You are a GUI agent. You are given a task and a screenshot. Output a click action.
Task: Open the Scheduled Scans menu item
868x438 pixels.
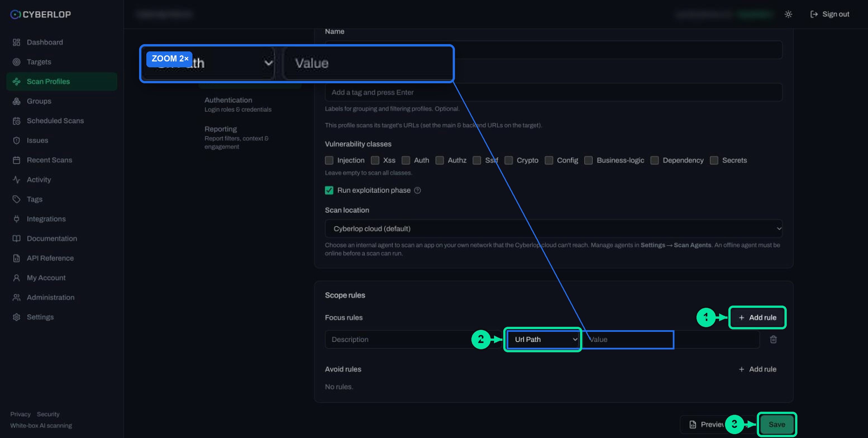coord(62,121)
